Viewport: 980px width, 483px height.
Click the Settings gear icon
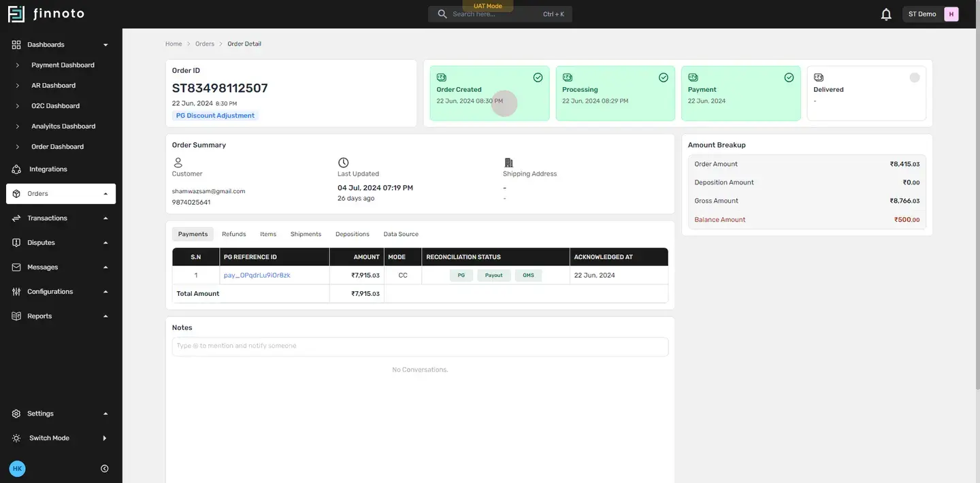pos(16,414)
